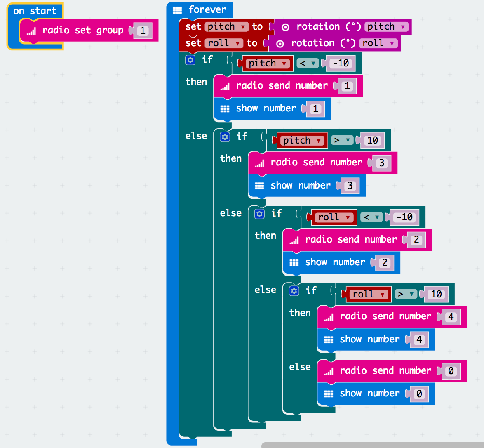The image size is (484, 448).
Task: Click the value field of radio send number 3
Action: point(382,163)
